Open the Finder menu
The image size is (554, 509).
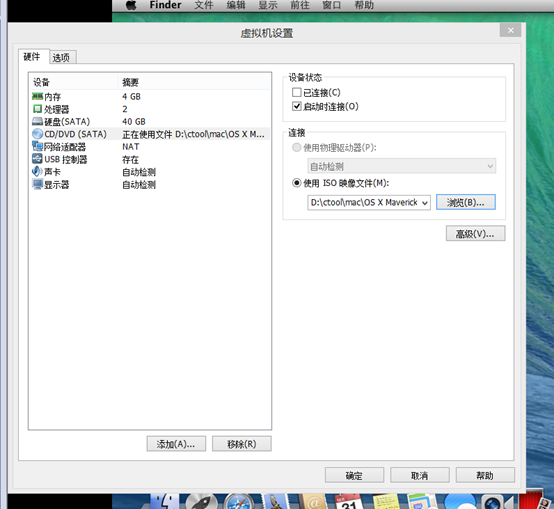(x=165, y=5)
